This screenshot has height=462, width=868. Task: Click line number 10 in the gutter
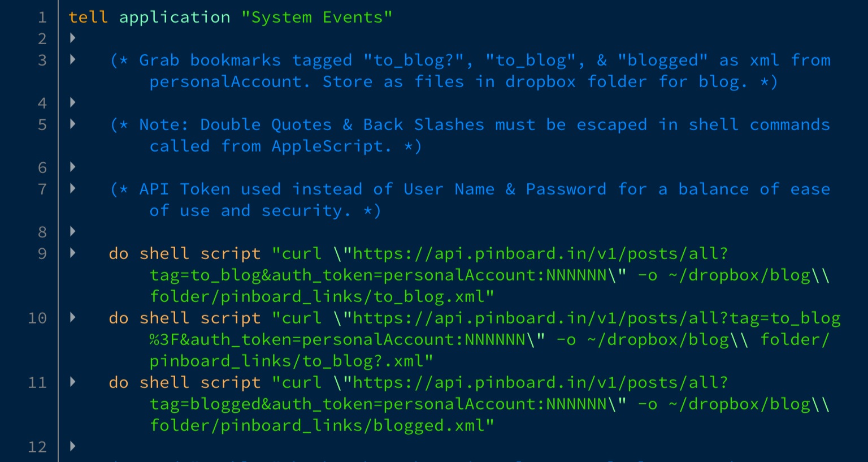(x=37, y=318)
